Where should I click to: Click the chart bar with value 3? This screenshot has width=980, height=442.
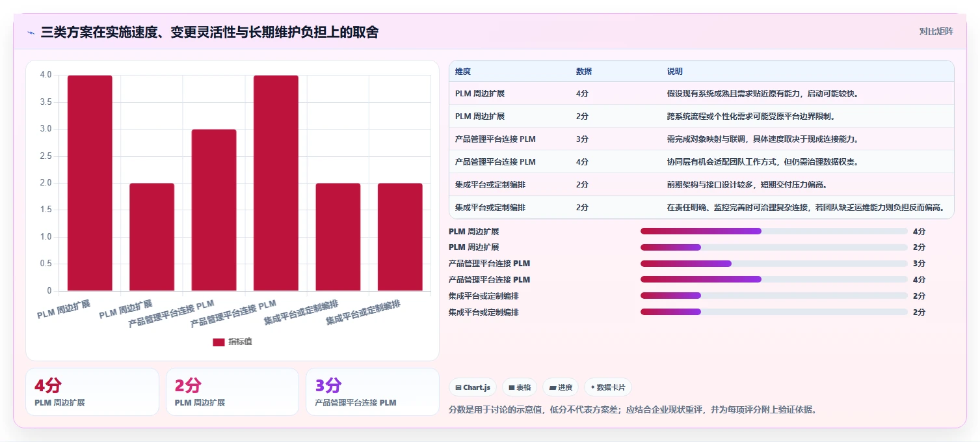pyautogui.click(x=214, y=210)
